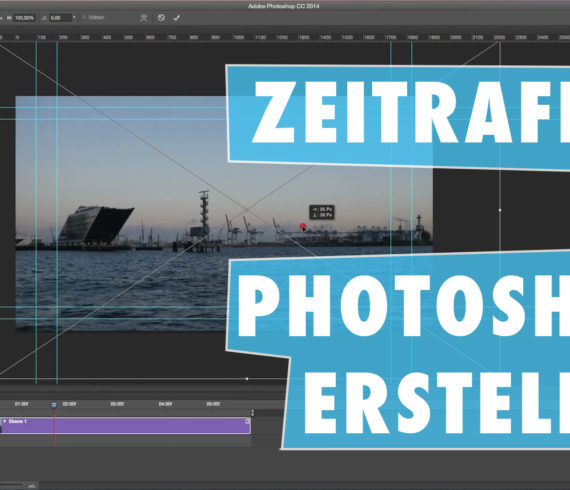570x490 pixels.
Task: Click the timeline ruler at 04:00f
Action: pyautogui.click(x=165, y=404)
